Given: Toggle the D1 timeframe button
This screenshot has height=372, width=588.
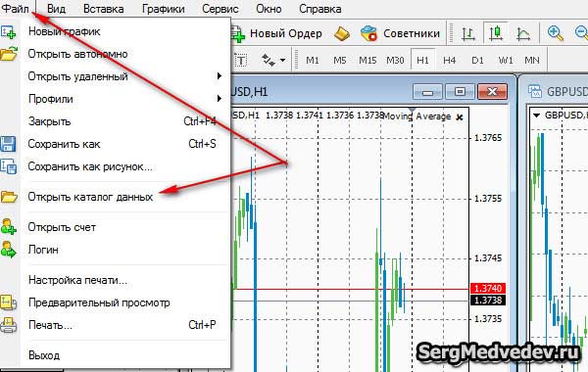Looking at the screenshot, I should click(477, 61).
